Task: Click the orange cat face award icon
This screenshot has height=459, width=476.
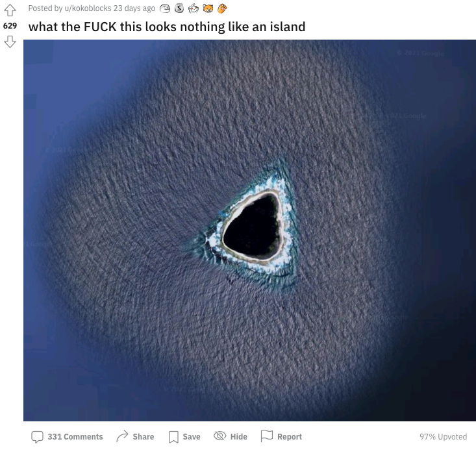Action: [208, 8]
